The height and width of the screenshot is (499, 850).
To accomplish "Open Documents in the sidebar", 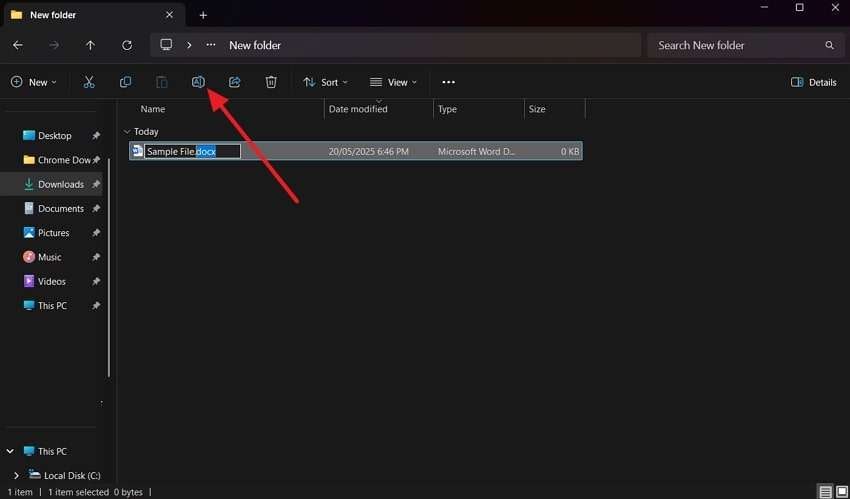I will coord(61,209).
